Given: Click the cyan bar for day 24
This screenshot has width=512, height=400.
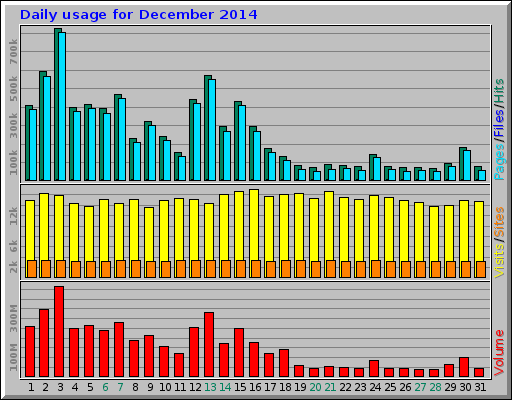Looking at the screenshot, I should click(x=377, y=169).
